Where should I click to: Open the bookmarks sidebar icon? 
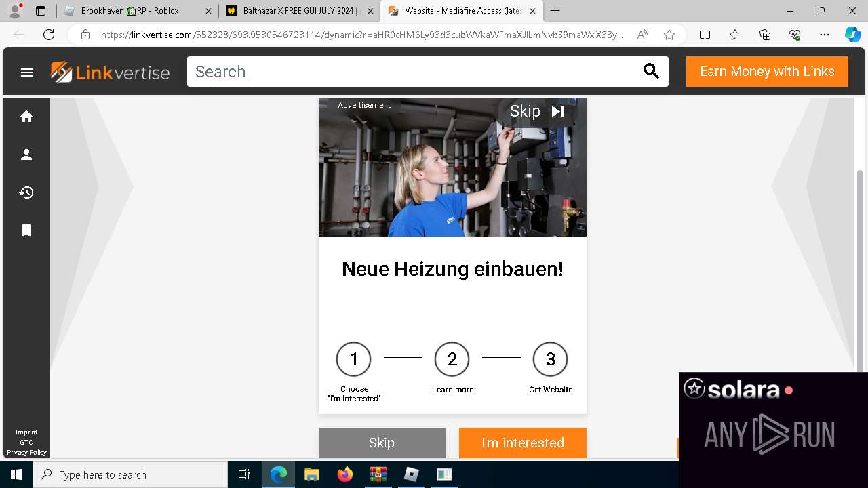26,230
